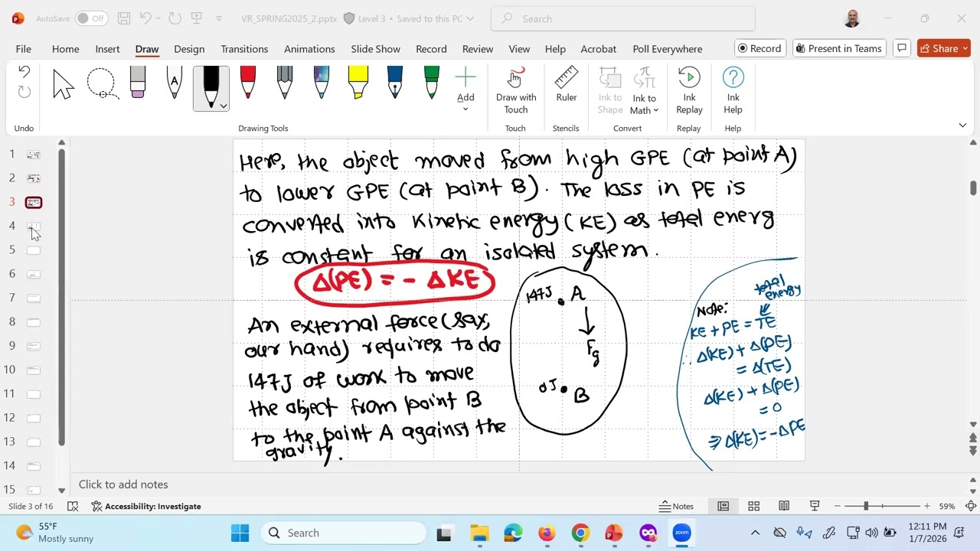This screenshot has width=980, height=551.
Task: Click the zoom in plus button
Action: tap(926, 507)
